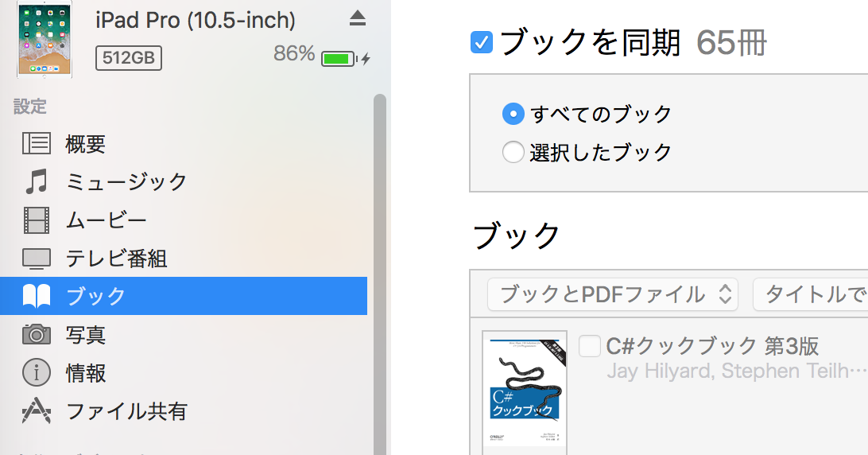This screenshot has height=455, width=868.
Task: Uncheck the ブックを同期 checkbox
Action: point(482,42)
